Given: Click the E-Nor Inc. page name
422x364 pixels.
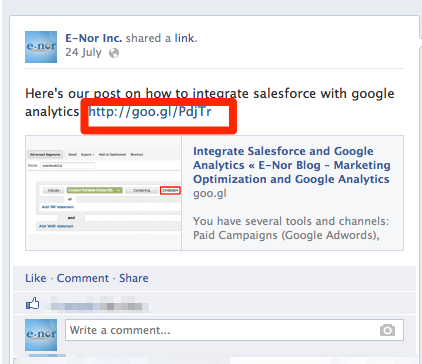Looking at the screenshot, I should click(94, 38).
